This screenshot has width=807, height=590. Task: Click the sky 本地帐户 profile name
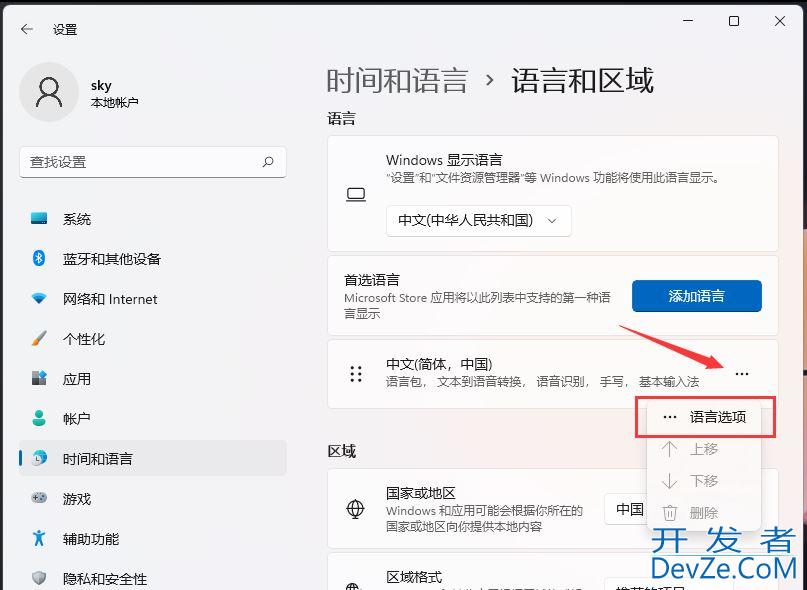(x=114, y=94)
